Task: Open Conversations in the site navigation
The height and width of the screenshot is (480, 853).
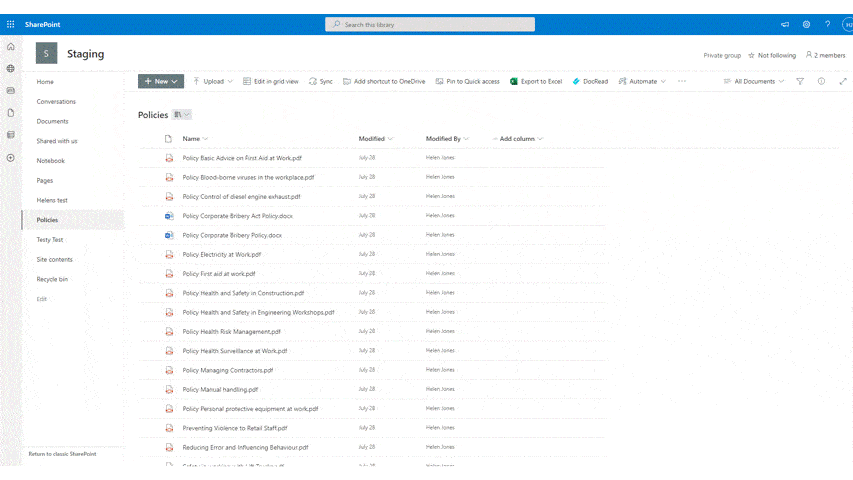Action: tap(56, 102)
